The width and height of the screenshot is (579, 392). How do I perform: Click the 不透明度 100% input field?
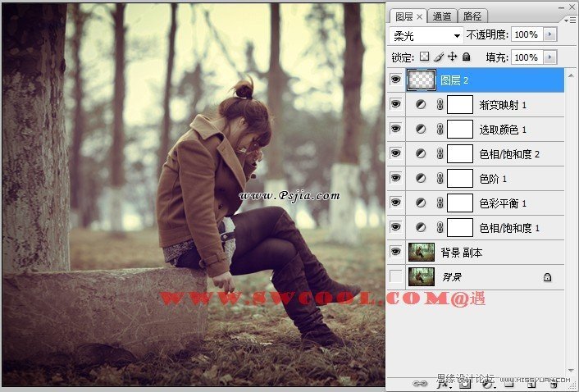[527, 34]
